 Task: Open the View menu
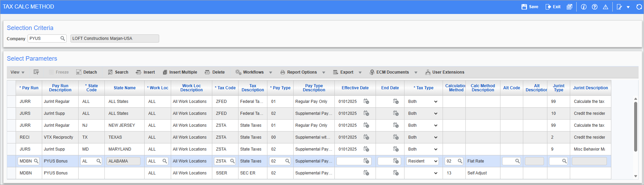coord(17,72)
